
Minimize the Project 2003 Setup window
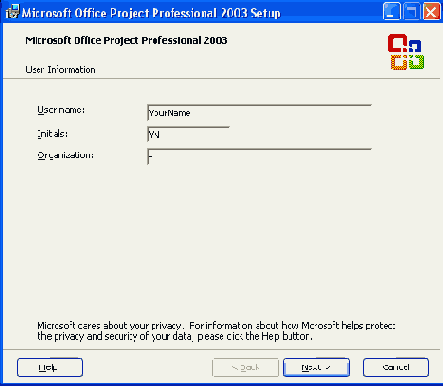point(391,12)
